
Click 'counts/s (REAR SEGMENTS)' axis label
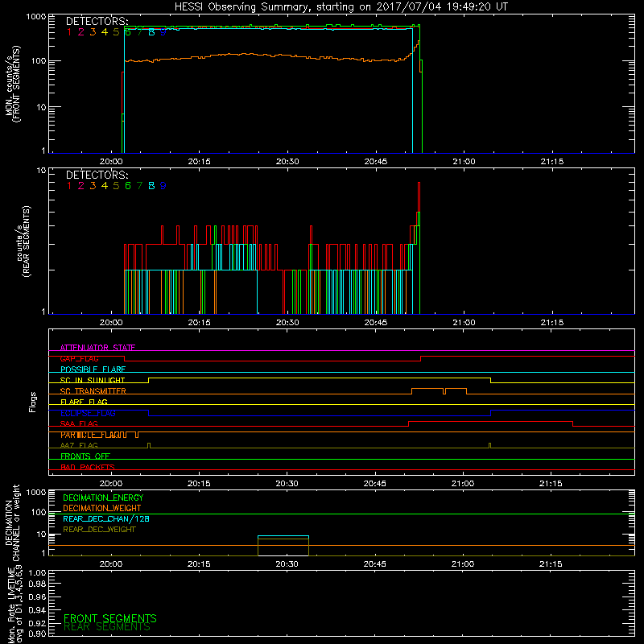coord(23,242)
